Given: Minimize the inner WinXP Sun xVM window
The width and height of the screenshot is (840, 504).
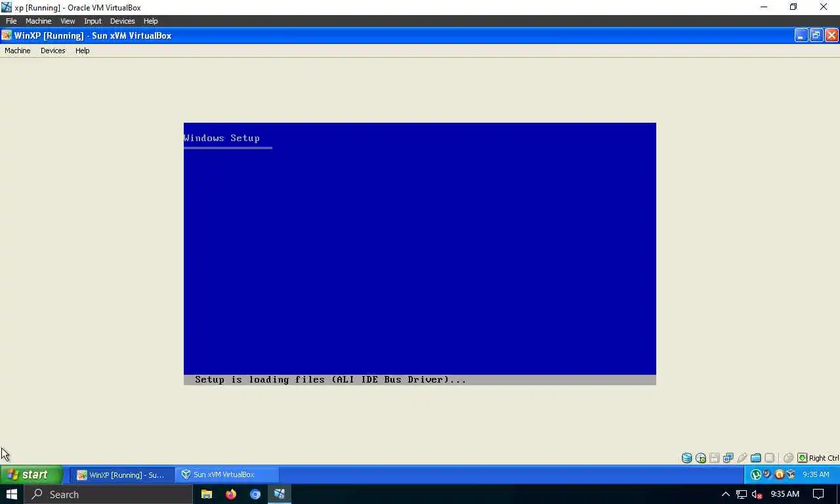Looking at the screenshot, I should (801, 35).
